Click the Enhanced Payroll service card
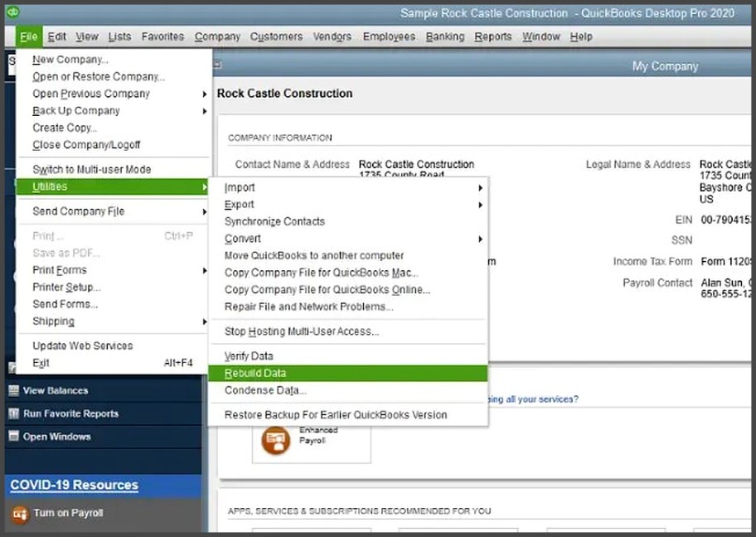756x537 pixels. (312, 443)
